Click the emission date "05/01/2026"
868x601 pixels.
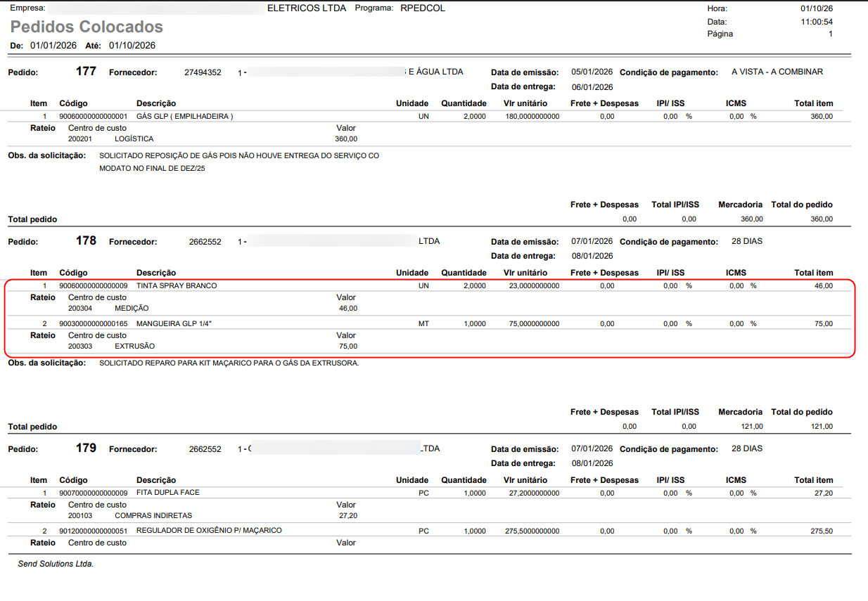[592, 72]
